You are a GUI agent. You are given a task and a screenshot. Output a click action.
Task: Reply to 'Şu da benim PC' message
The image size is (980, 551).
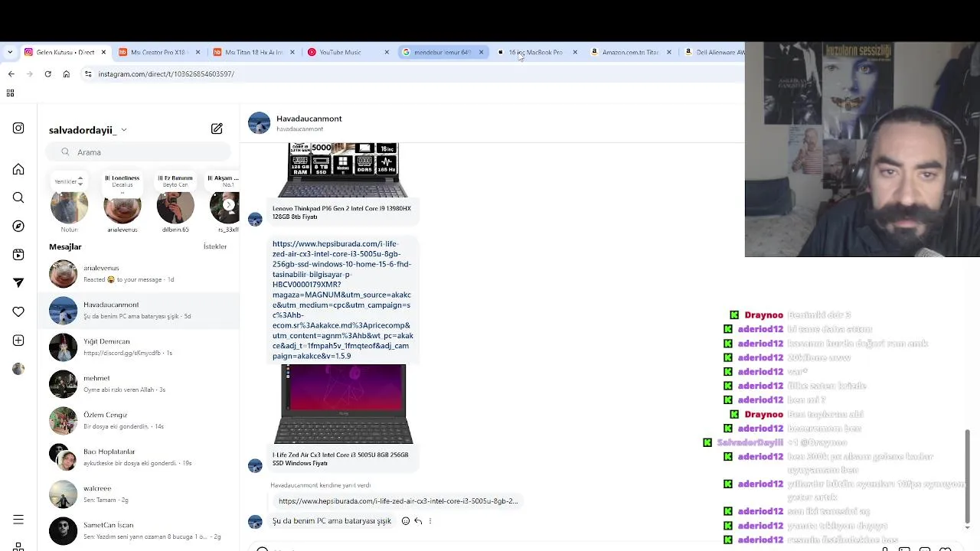click(x=418, y=521)
